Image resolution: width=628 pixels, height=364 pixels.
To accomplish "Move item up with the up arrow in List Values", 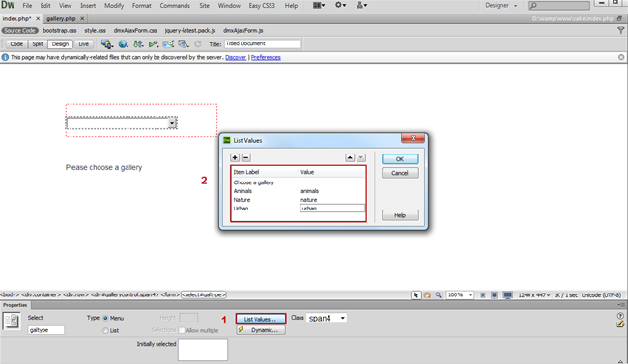I will pyautogui.click(x=350, y=157).
